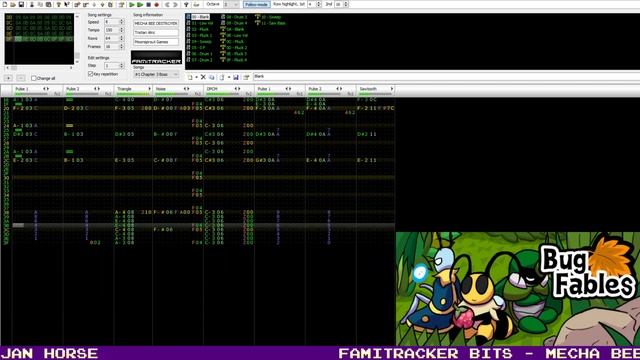Copy the selection from the main toolbar
Screen dimensions: 640x360
pos(40,4)
